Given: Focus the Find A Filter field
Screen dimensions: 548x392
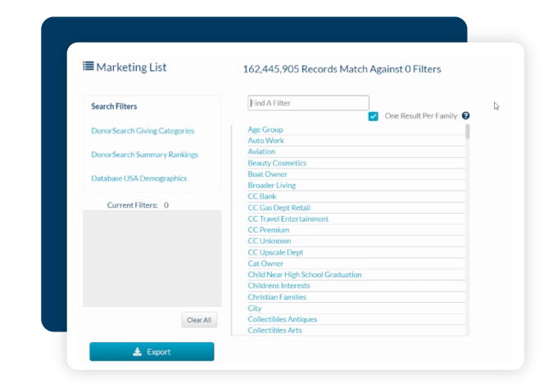Looking at the screenshot, I should click(x=308, y=103).
